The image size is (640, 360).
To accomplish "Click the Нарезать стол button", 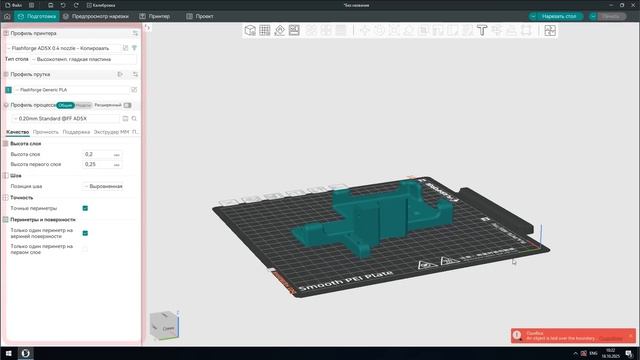I will tap(558, 16).
